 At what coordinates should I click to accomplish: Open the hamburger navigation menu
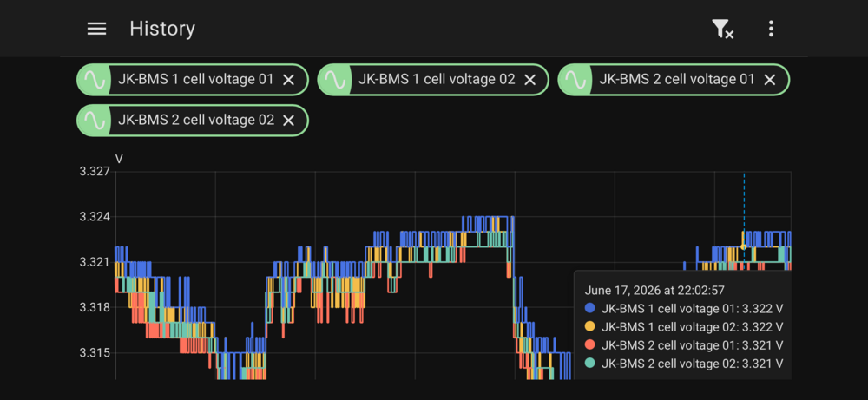tap(96, 29)
